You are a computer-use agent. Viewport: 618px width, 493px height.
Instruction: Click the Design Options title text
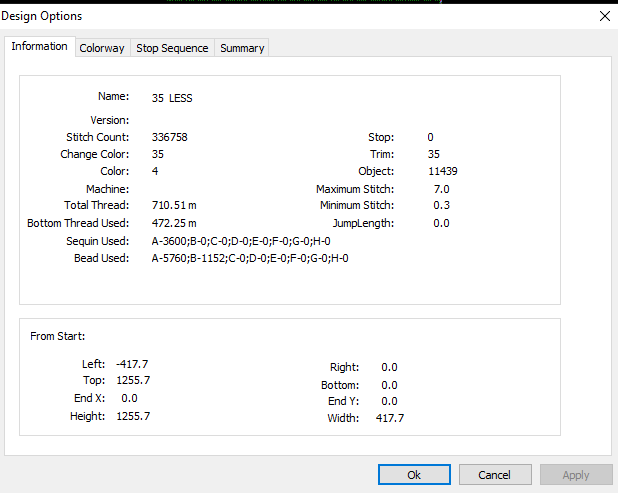41,16
